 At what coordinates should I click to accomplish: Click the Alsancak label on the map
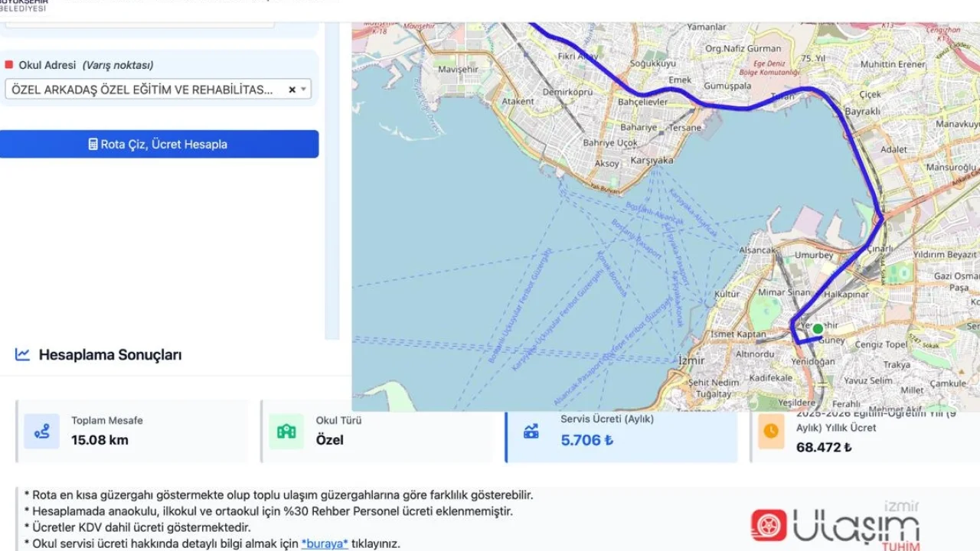758,250
